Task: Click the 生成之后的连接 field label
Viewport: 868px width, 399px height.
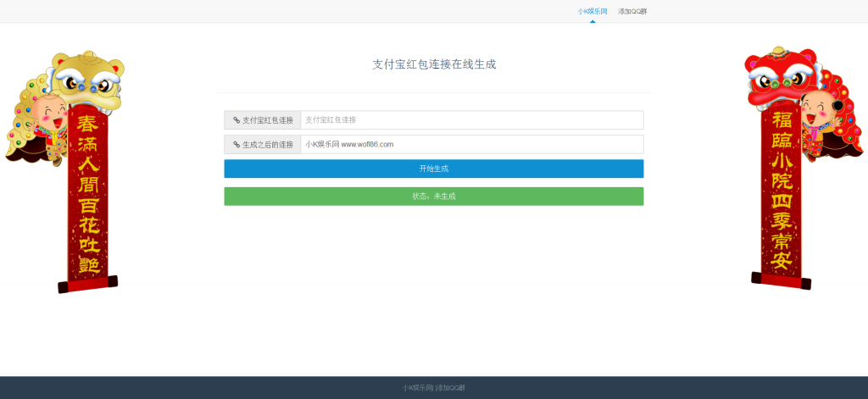Action: coord(268,145)
